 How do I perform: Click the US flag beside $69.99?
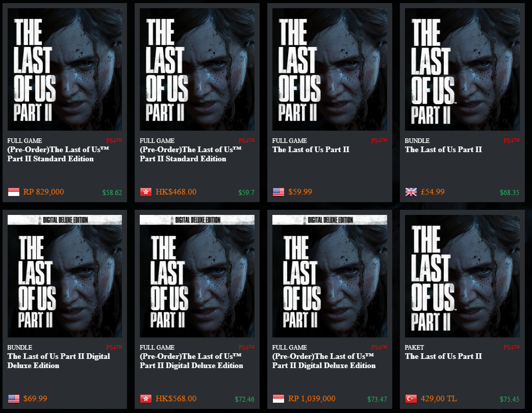pyautogui.click(x=14, y=399)
